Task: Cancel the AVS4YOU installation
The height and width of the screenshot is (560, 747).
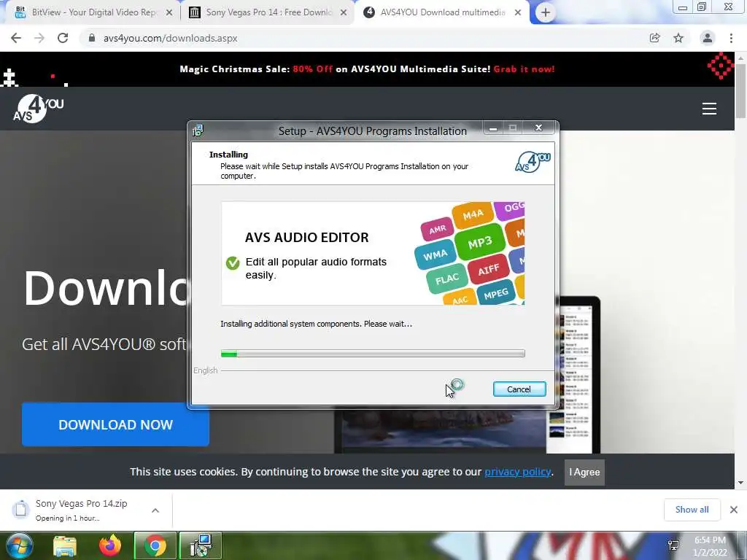Action: coord(519,389)
